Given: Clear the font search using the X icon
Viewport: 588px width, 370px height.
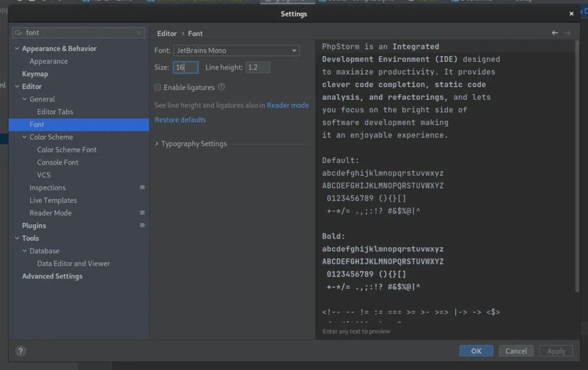Looking at the screenshot, I should pos(138,33).
